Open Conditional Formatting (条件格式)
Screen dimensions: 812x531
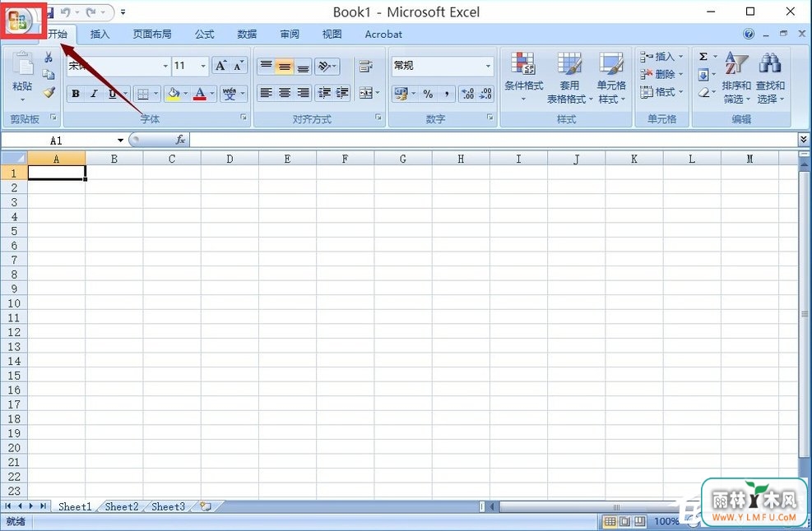tap(523, 77)
